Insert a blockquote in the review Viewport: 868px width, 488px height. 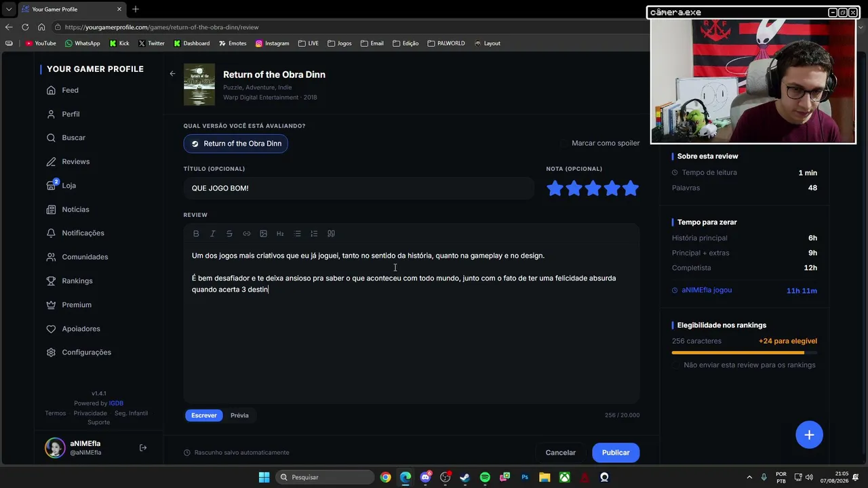coord(331,234)
